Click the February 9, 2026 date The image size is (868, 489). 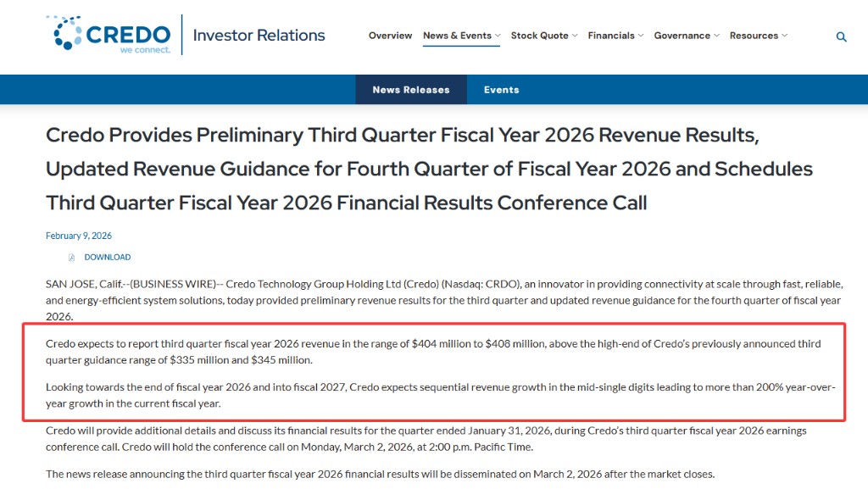click(79, 236)
